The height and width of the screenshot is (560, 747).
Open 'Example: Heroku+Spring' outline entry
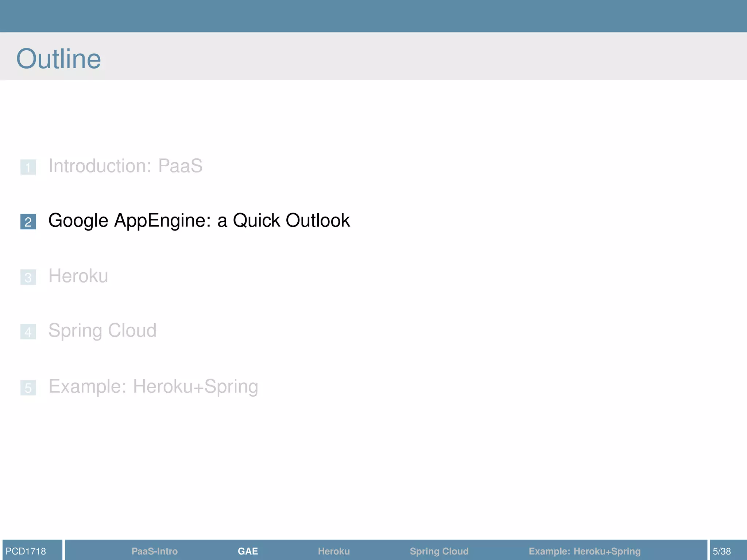tap(153, 387)
